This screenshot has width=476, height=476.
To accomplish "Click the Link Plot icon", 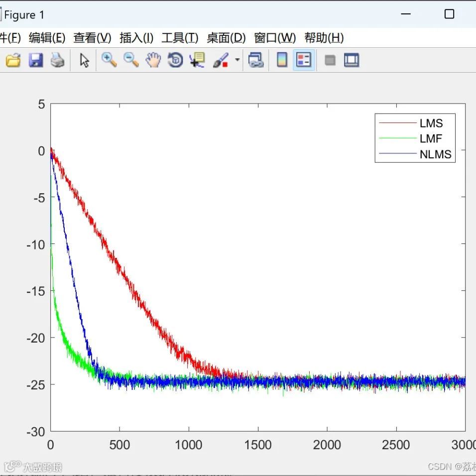I will pos(256,61).
